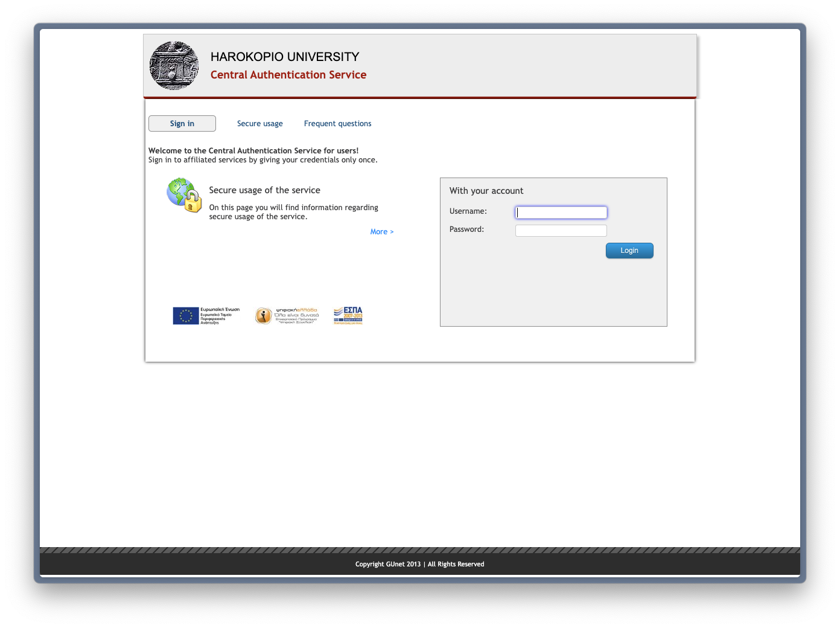Click the Harokopio University seal logo
This screenshot has height=628, width=840.
point(174,66)
